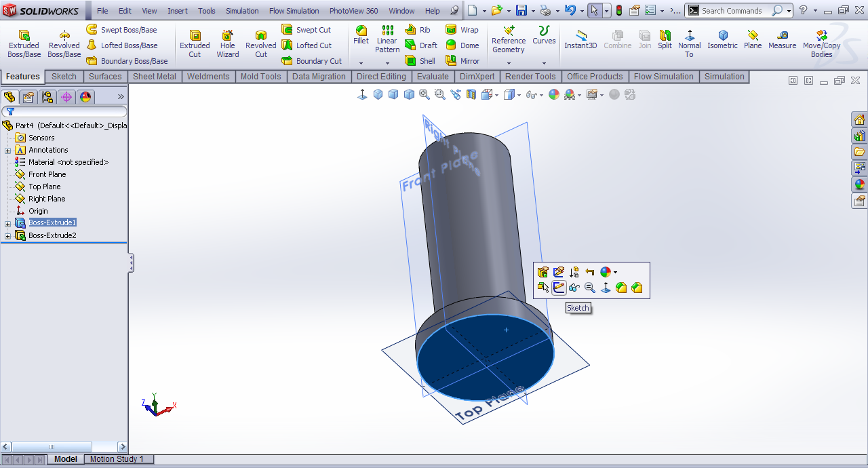Open the Reference Geometry dropdown
Image resolution: width=868 pixels, height=468 pixels.
[508, 62]
